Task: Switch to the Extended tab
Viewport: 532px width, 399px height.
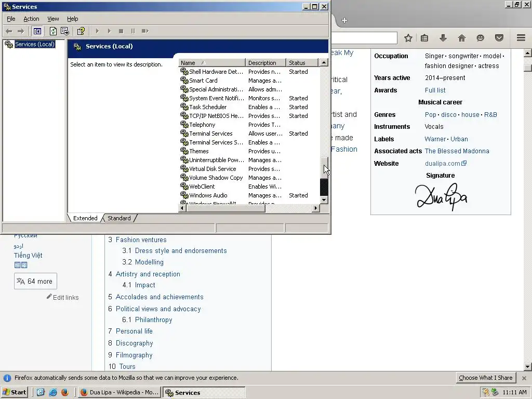Action: [85, 218]
